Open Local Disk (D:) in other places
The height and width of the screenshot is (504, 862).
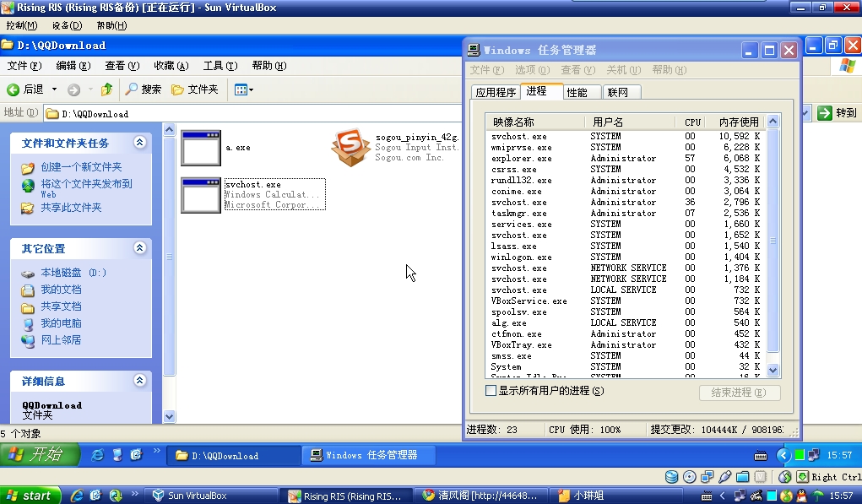coord(73,273)
